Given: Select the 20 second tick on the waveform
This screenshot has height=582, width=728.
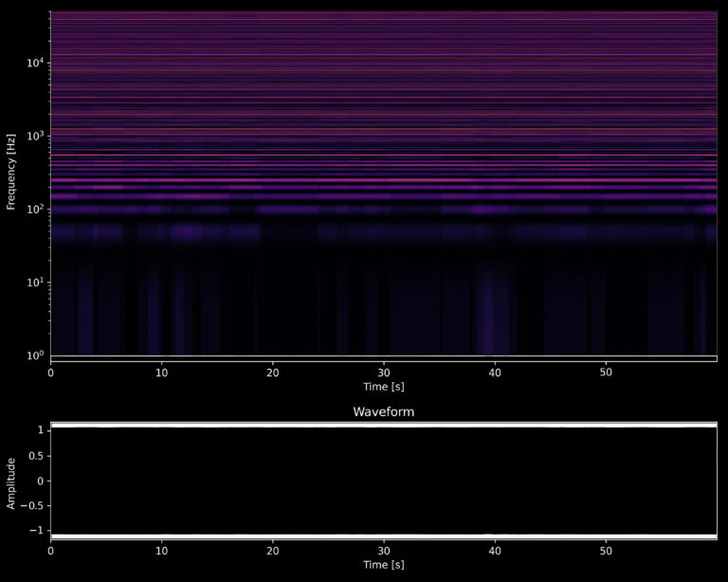Looking at the screenshot, I should pyautogui.click(x=273, y=551).
